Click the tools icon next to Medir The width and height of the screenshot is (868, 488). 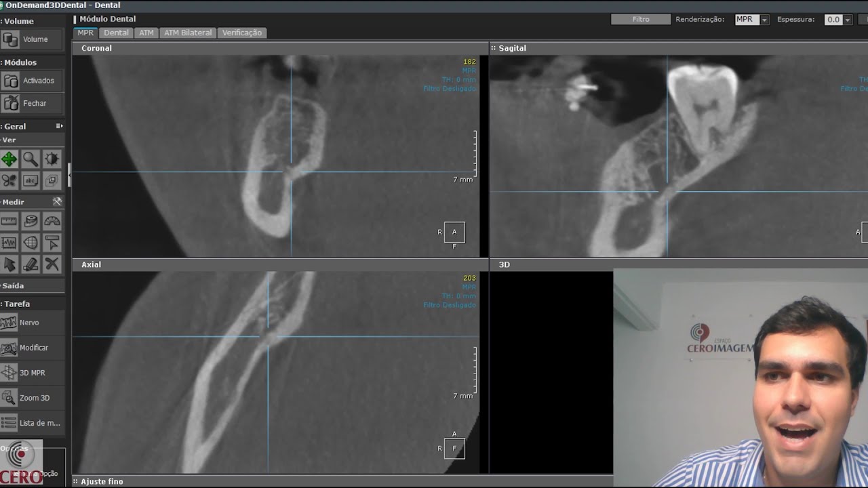click(x=57, y=201)
